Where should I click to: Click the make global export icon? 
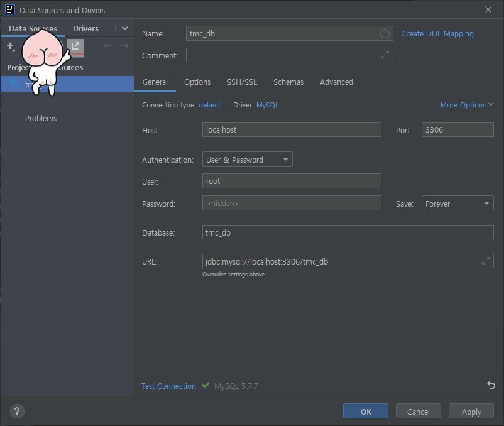tap(75, 47)
